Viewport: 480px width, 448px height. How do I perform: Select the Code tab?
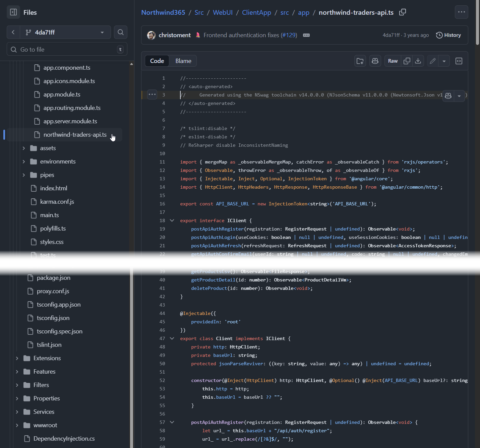point(157,61)
